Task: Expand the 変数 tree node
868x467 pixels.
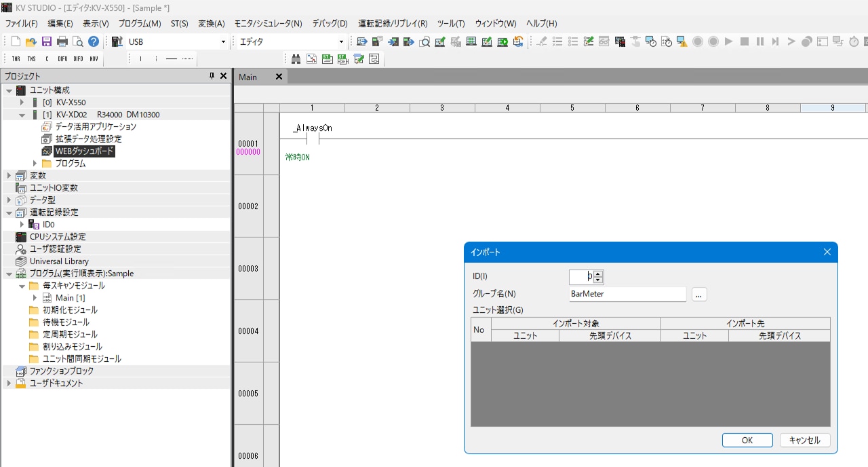Action: click(9, 176)
